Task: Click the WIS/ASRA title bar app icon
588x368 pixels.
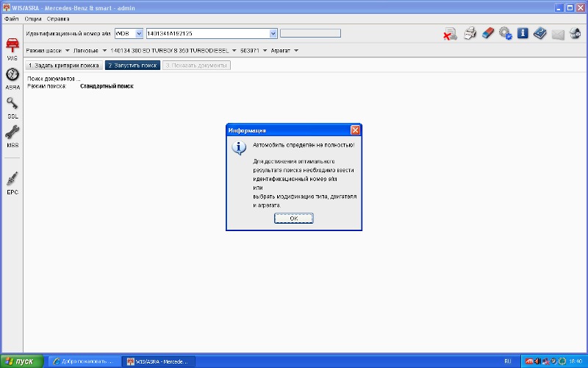Action: tap(7, 7)
